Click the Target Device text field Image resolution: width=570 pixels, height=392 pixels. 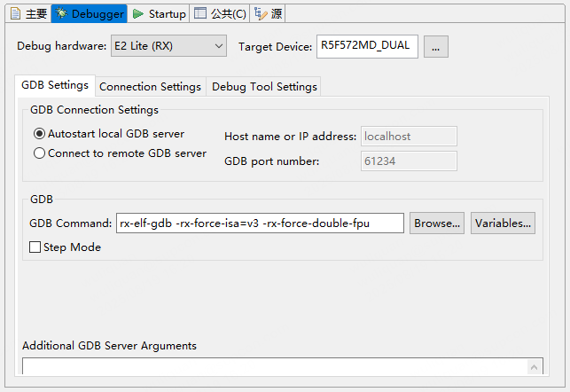click(x=367, y=46)
